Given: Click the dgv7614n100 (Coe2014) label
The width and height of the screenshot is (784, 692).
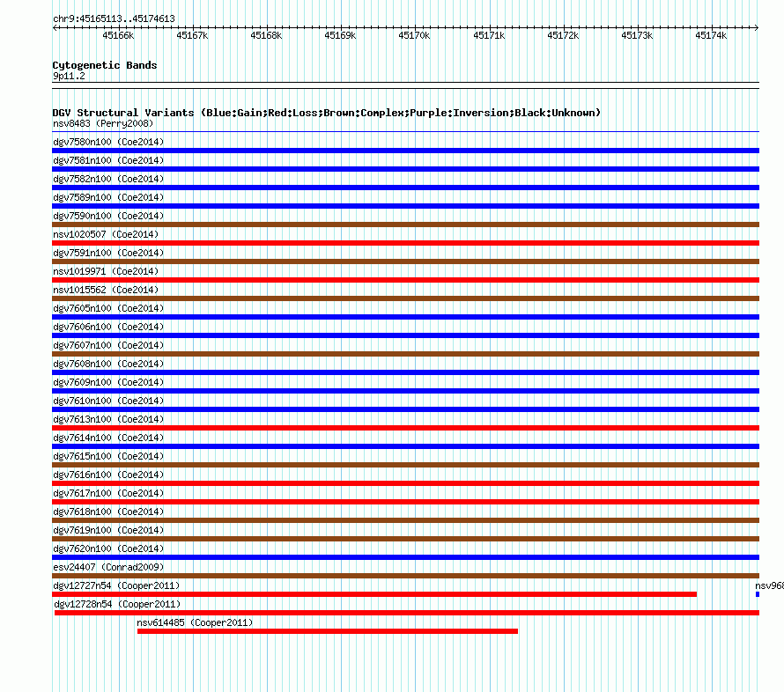Looking at the screenshot, I should [108, 438].
